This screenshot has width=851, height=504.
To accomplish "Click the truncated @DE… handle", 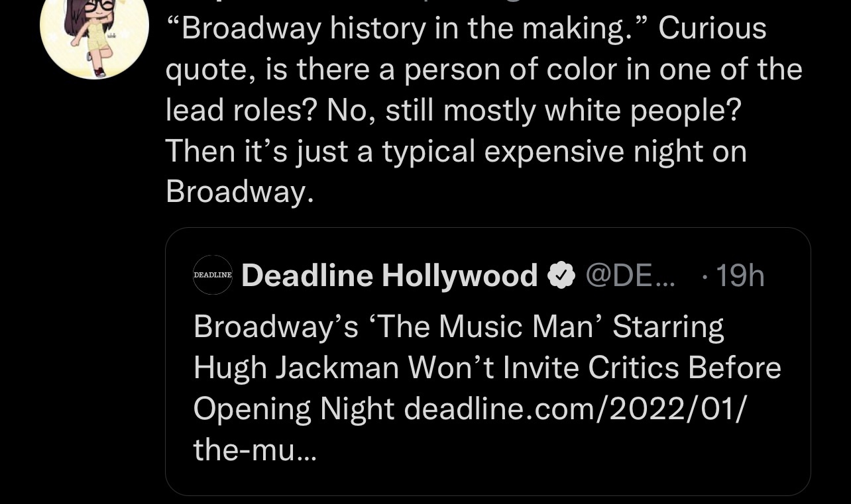I will pyautogui.click(x=630, y=276).
